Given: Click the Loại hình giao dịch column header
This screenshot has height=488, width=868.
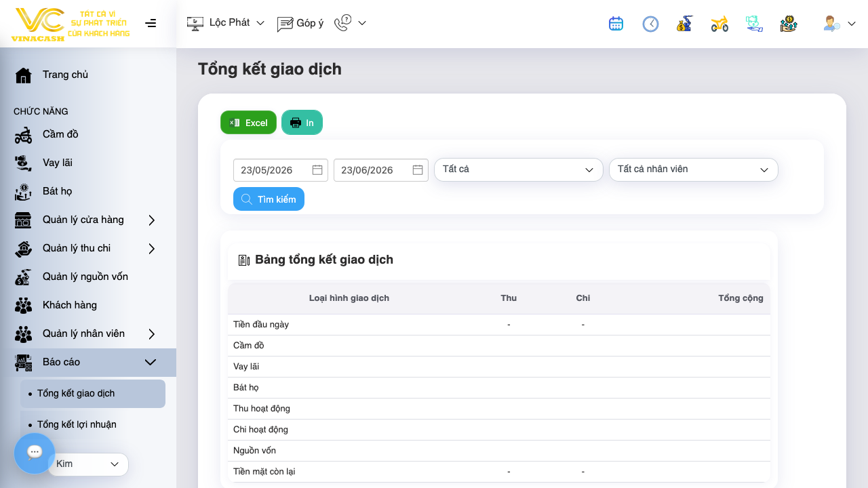Looking at the screenshot, I should 349,298.
